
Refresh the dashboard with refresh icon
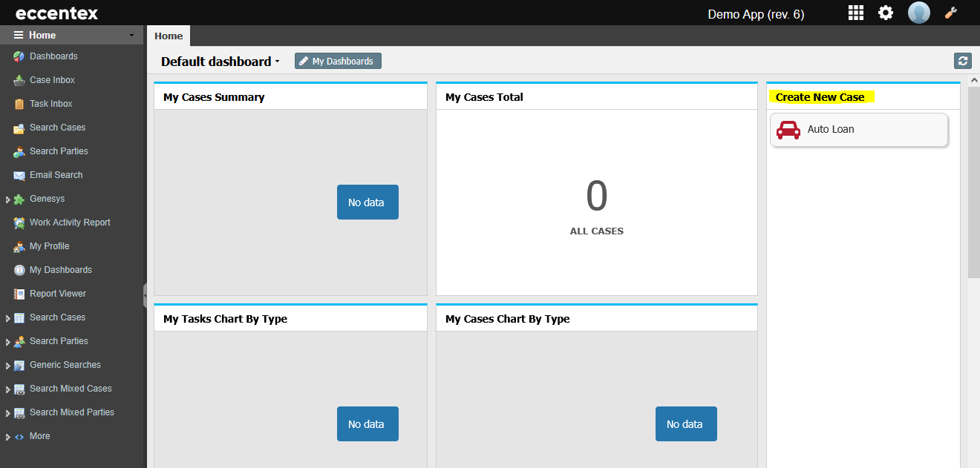coord(963,61)
